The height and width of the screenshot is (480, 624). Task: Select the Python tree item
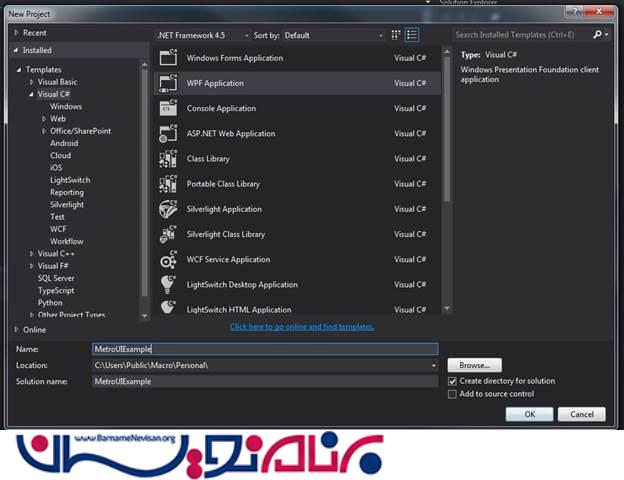click(x=50, y=303)
